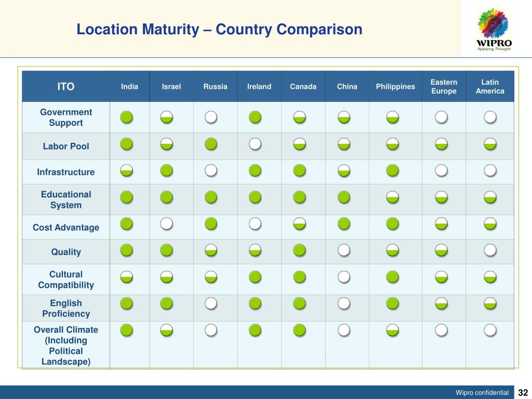Click Latin America's Labor Pool circle
This screenshot has width=532, height=399.
pyautogui.click(x=490, y=144)
